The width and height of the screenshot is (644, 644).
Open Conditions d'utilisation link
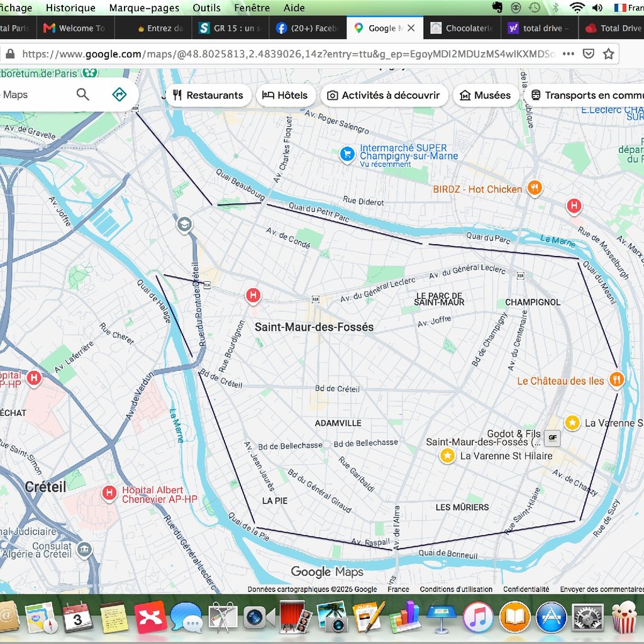click(x=456, y=589)
